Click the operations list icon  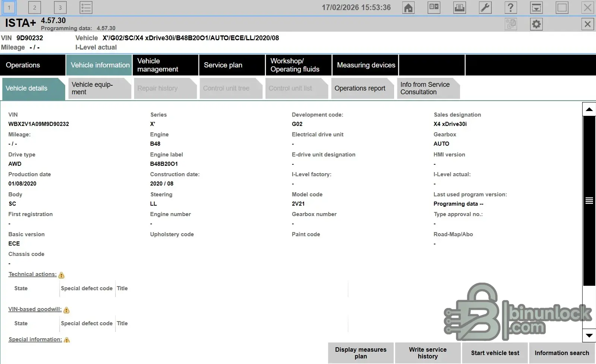86,8
